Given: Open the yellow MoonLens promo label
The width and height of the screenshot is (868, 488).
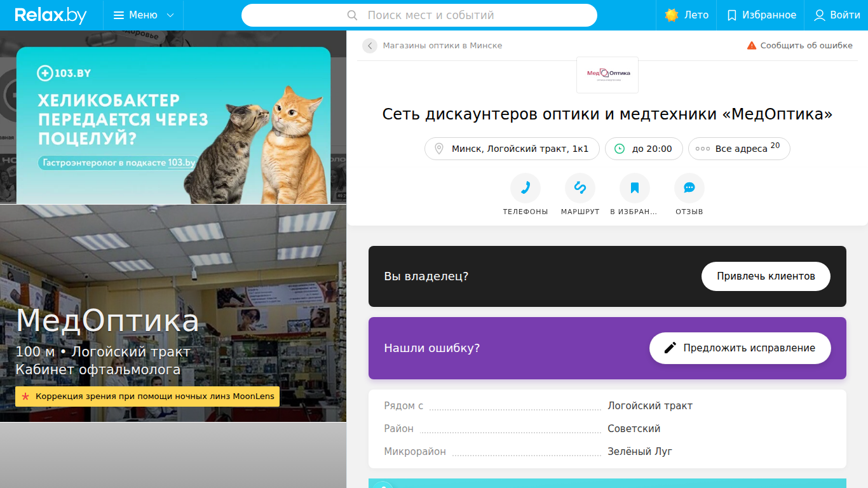Looking at the screenshot, I should coord(147,396).
